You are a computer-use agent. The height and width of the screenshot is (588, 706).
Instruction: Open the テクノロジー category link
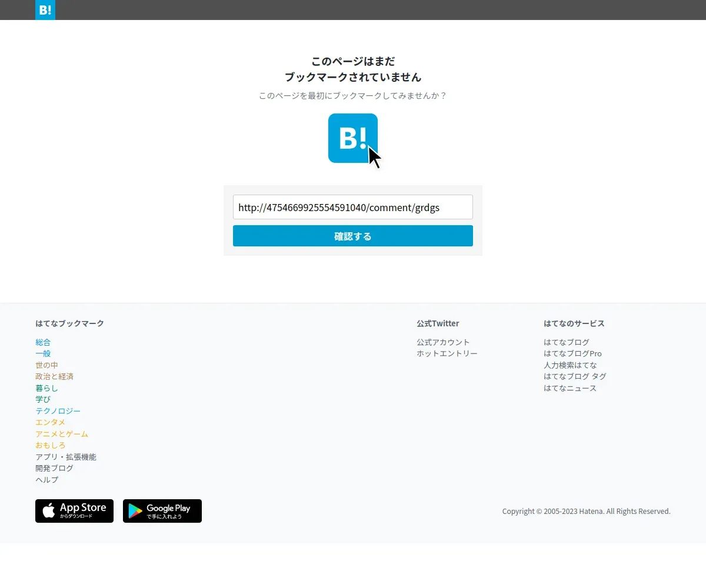pyautogui.click(x=58, y=411)
